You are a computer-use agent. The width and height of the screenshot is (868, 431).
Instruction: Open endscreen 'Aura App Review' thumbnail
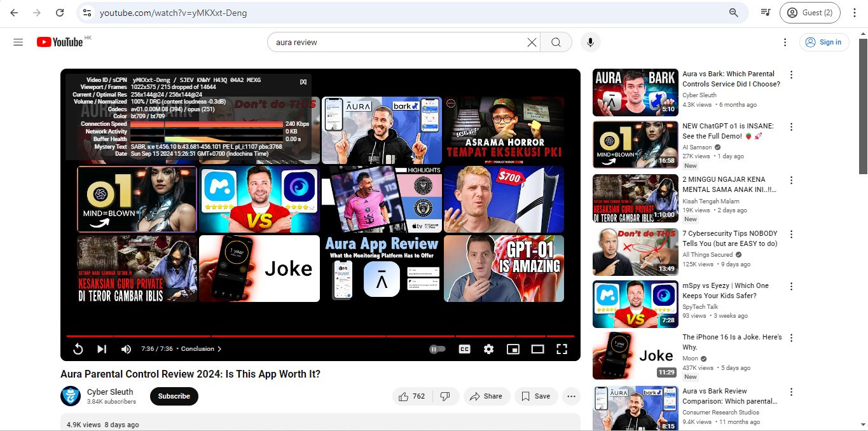382,268
